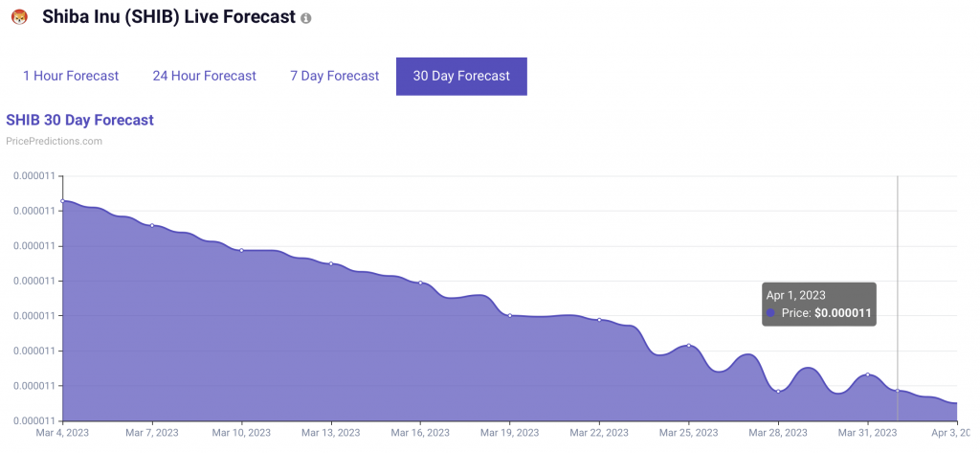980x453 pixels.
Task: Open the 7 Day Forecast tab
Action: click(x=334, y=77)
